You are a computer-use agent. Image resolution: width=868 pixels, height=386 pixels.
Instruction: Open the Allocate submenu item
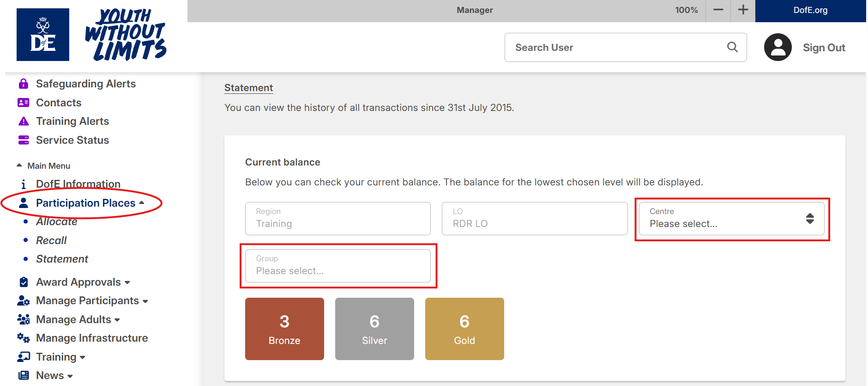57,221
